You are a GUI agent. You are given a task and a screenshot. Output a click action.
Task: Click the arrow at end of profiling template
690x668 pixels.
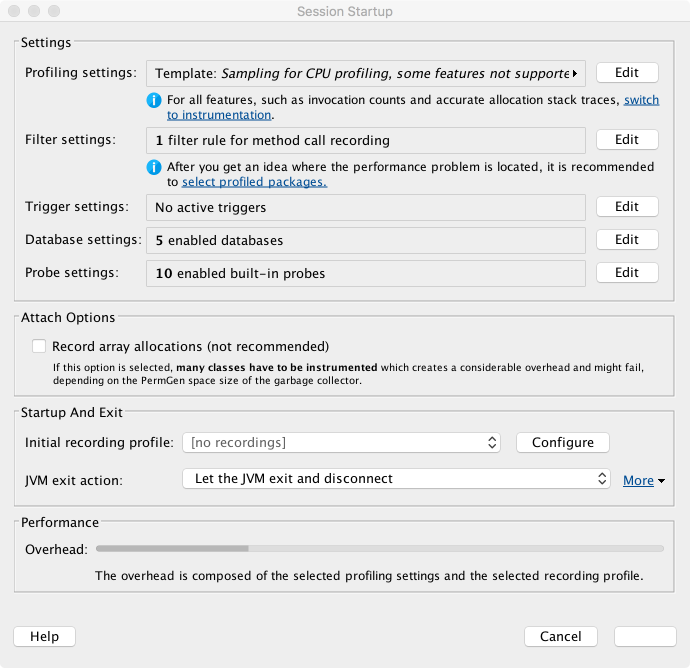click(574, 73)
